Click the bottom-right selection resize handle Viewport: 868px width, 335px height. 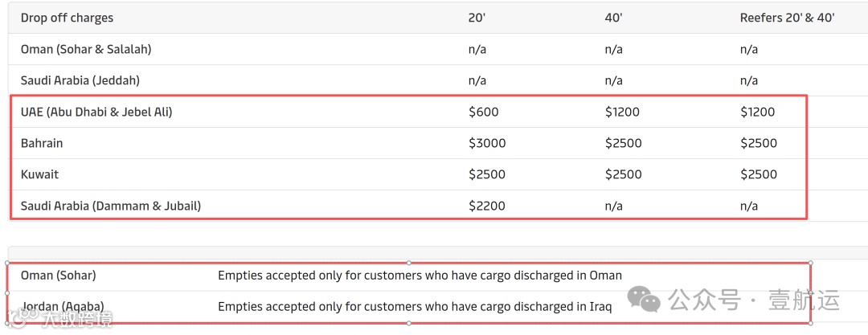[x=810, y=323]
